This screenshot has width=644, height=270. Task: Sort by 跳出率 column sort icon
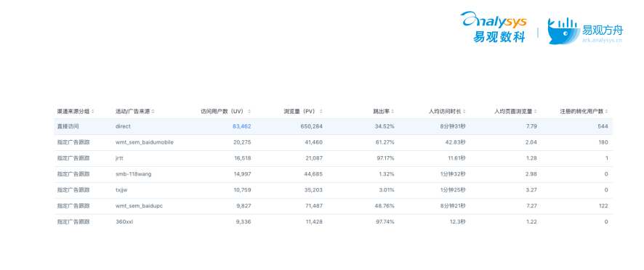tap(393, 111)
